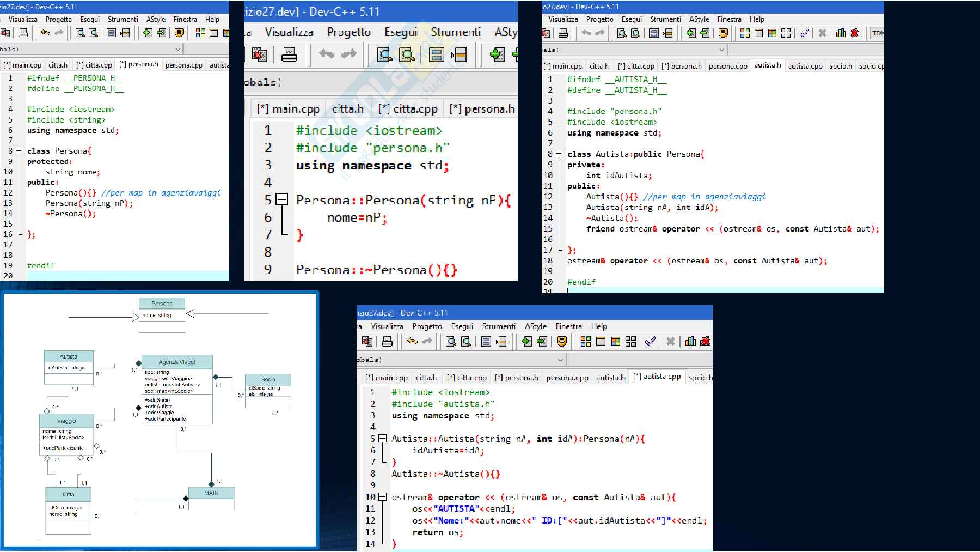Click Compile & Run icon in autista.cpp window

(615, 342)
